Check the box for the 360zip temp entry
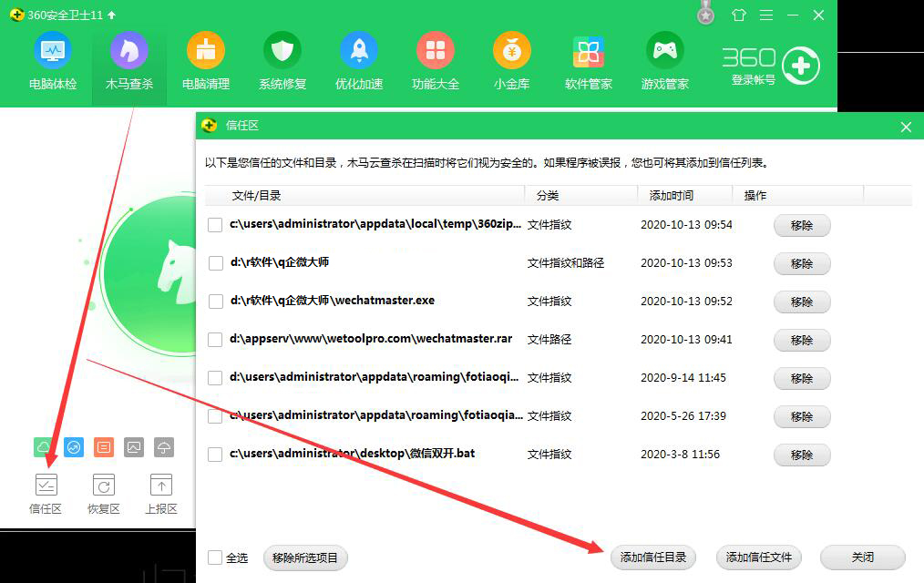This screenshot has width=924, height=583. point(215,225)
